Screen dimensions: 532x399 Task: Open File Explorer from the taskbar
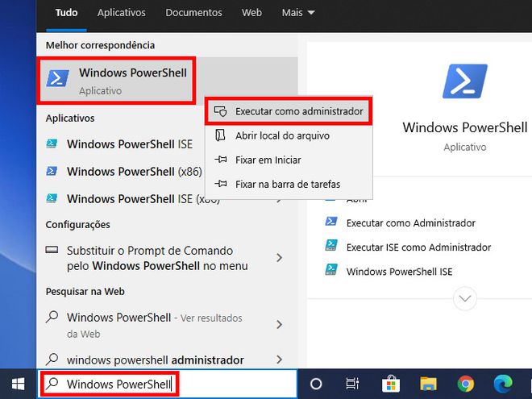[x=428, y=384]
